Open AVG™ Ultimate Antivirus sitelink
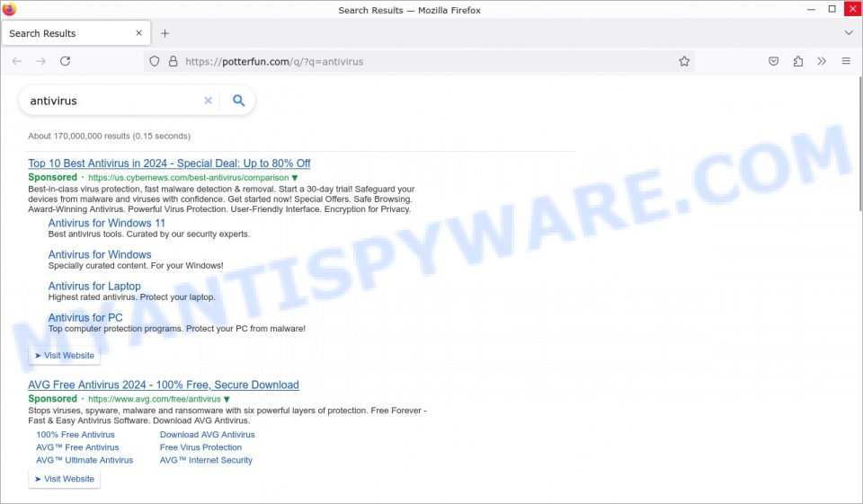This screenshot has width=863, height=504. click(x=85, y=460)
